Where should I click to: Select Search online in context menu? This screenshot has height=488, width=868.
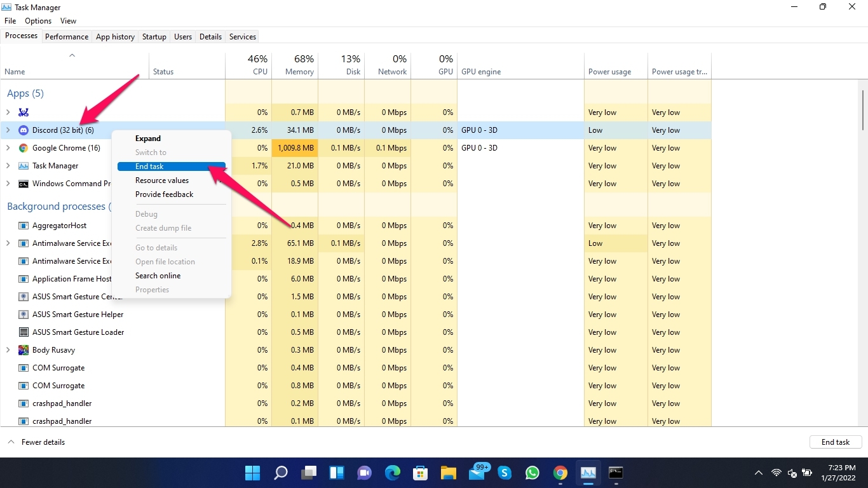tap(172, 276)
